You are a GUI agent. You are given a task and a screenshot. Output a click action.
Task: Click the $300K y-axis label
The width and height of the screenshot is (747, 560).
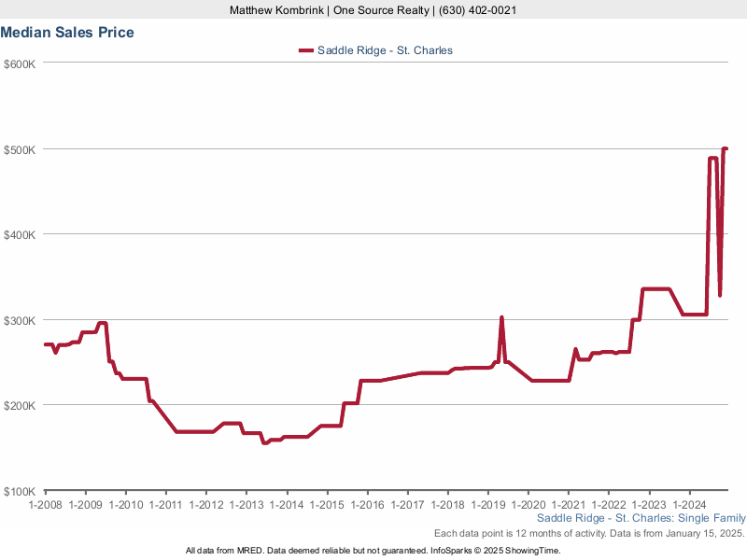[20, 320]
